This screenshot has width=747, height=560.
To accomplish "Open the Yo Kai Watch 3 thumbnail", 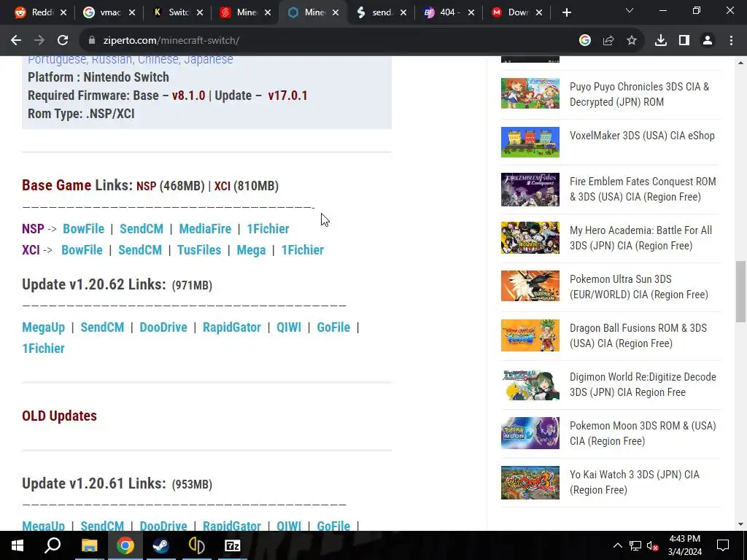I will click(530, 483).
